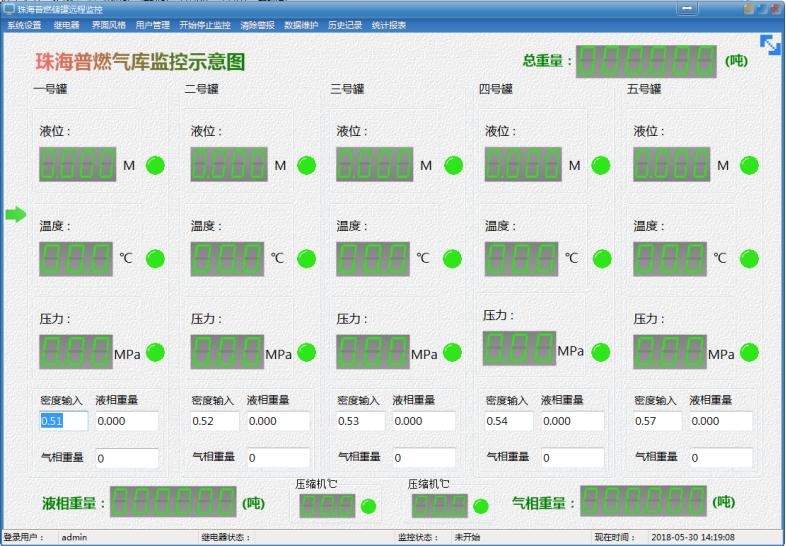Viewport: 786px width, 546px height.
Task: Click tank five liquid level indicator light
Action: tap(749, 165)
